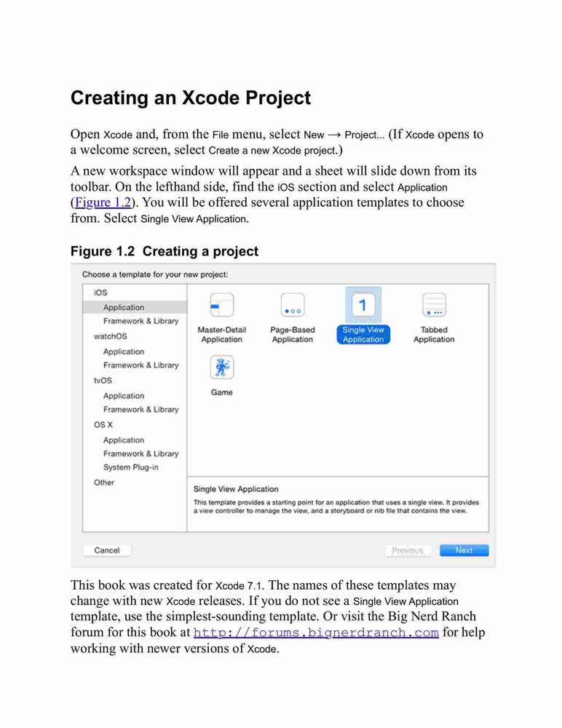Click the disabled Previous button

point(408,550)
